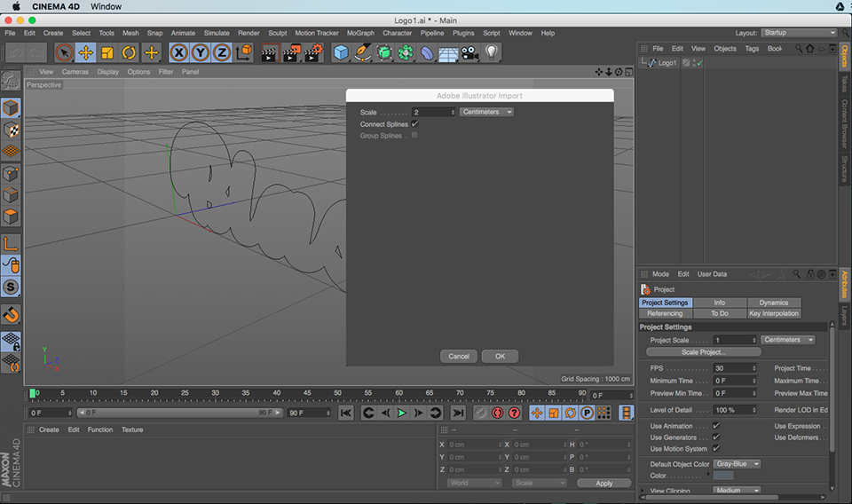The width and height of the screenshot is (852, 504).
Task: Add a Light object
Action: click(x=491, y=52)
